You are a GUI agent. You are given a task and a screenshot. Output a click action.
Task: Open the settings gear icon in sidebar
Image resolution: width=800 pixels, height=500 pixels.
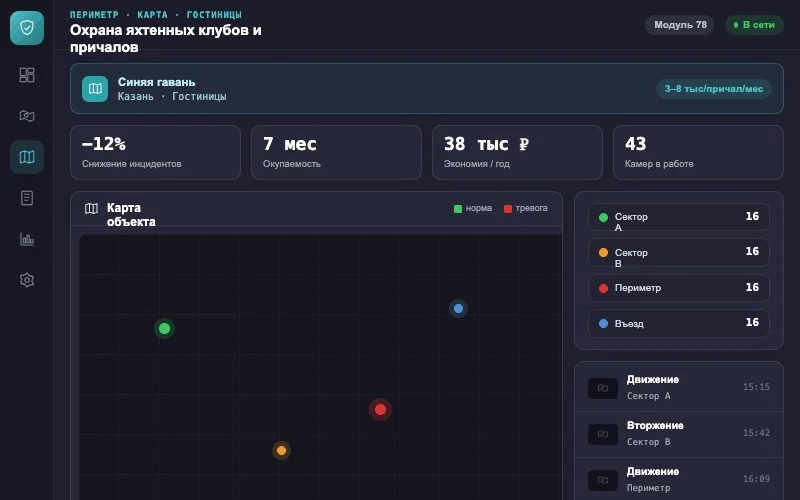pyautogui.click(x=27, y=280)
